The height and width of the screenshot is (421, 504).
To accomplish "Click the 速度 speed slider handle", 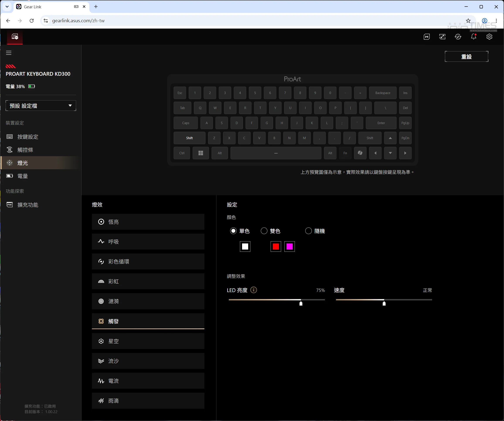I will tap(384, 303).
